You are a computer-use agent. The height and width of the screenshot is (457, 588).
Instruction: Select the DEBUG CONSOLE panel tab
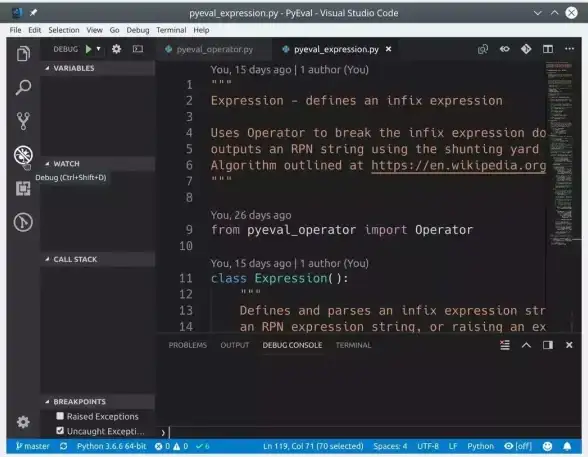pos(292,345)
